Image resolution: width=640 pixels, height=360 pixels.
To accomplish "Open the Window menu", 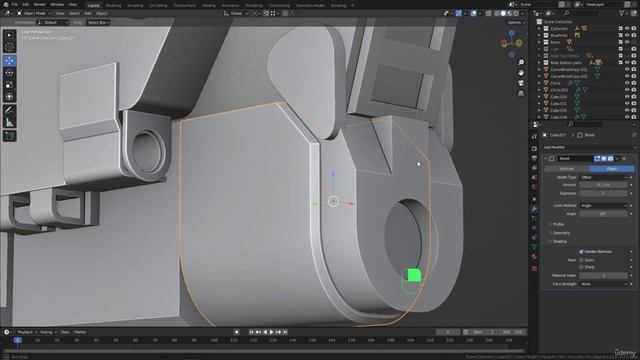I will (57, 4).
